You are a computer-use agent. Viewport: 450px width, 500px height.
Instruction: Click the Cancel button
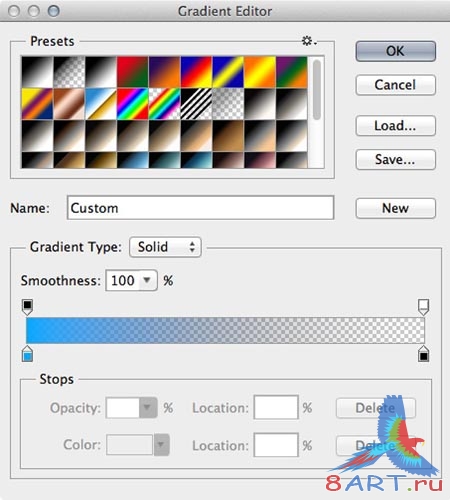click(x=396, y=85)
